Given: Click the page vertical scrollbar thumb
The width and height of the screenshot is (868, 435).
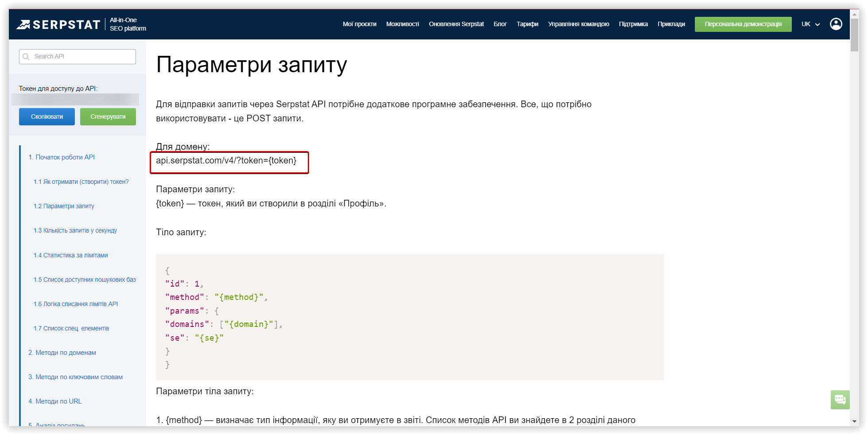Looking at the screenshot, I should point(855,35).
